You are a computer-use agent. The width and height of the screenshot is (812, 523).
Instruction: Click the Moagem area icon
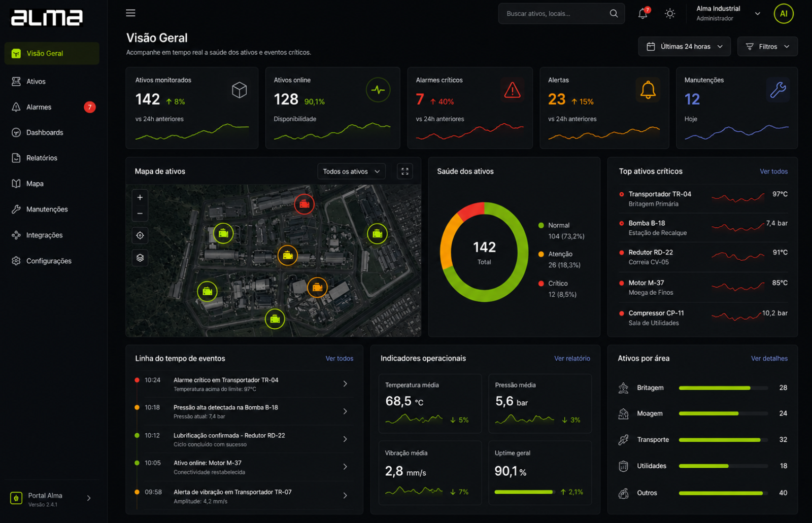pyautogui.click(x=624, y=414)
